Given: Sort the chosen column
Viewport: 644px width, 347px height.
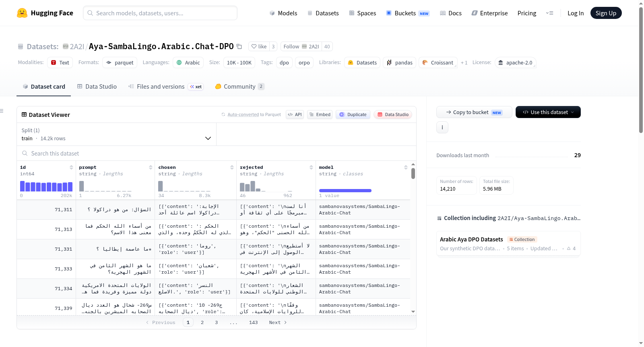Looking at the screenshot, I should tap(232, 167).
